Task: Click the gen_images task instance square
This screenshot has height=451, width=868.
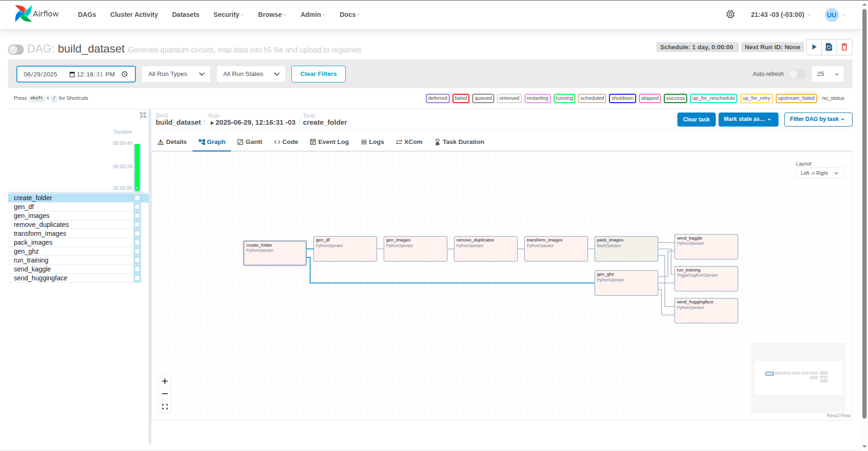Action: click(x=137, y=216)
